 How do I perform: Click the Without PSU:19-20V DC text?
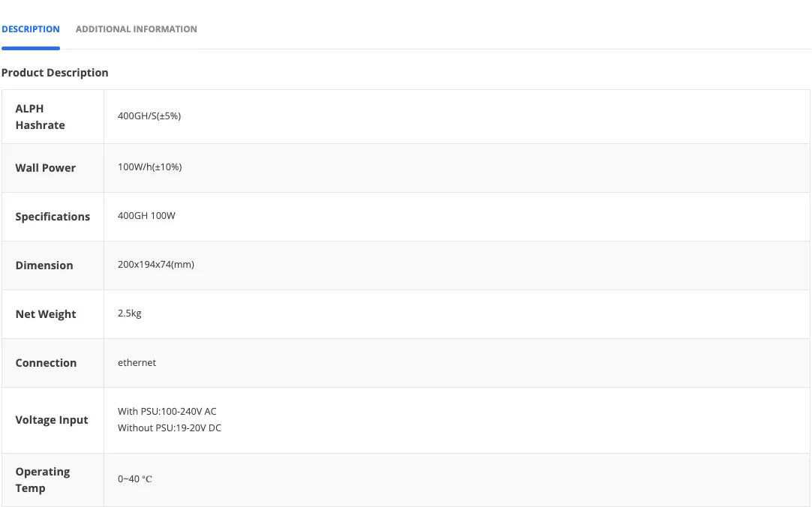(170, 428)
